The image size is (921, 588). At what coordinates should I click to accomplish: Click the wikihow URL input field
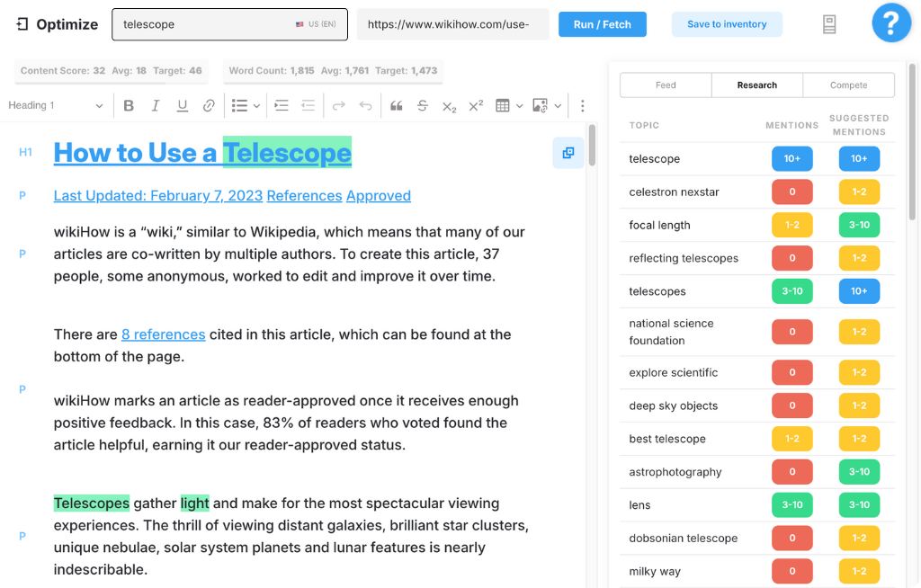click(452, 24)
